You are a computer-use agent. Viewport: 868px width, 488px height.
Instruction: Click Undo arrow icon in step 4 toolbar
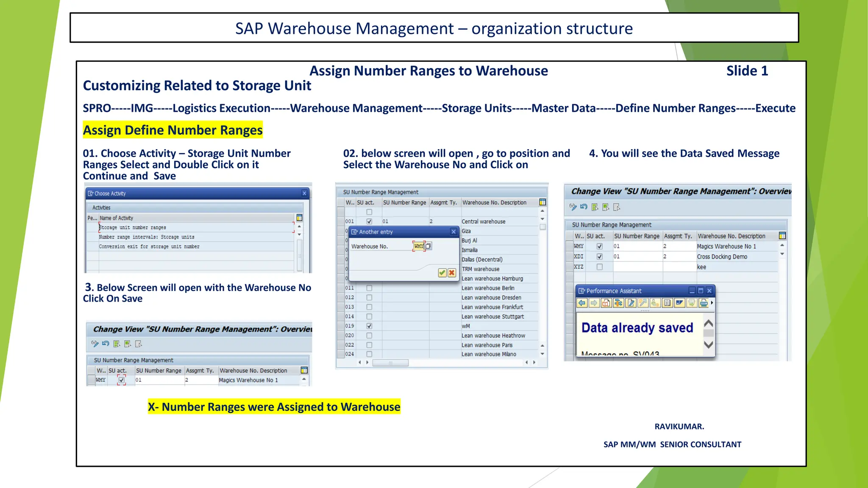tap(584, 207)
